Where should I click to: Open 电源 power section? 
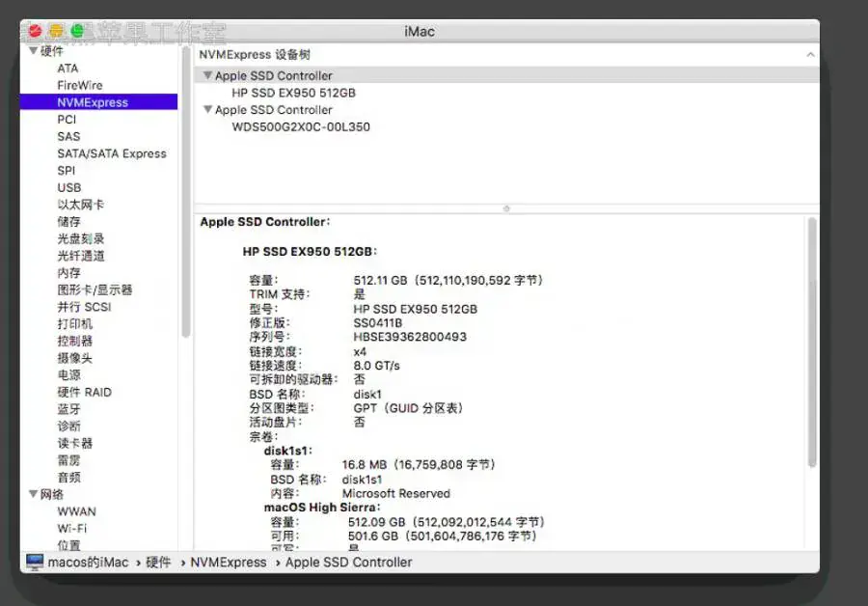(68, 375)
